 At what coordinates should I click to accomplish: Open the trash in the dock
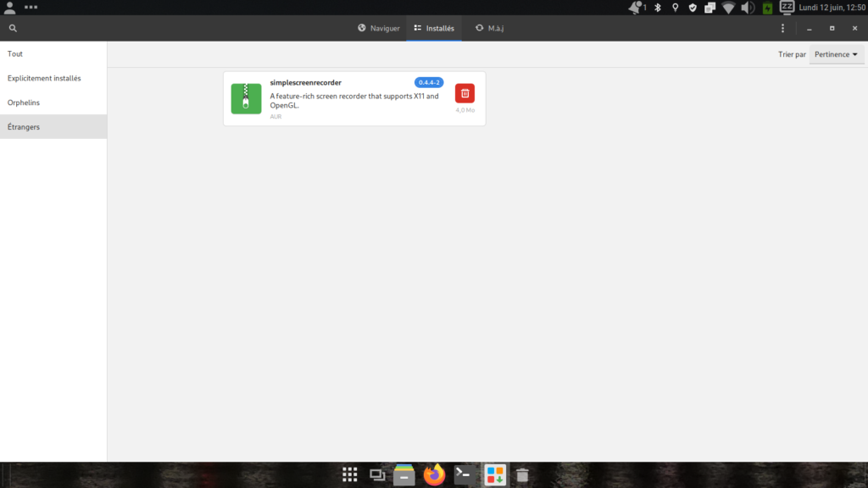[523, 475]
